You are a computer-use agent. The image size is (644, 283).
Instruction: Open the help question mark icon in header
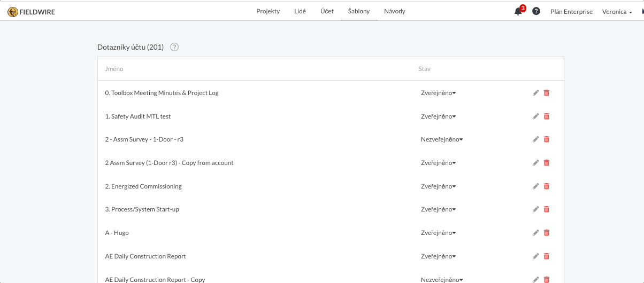pos(536,11)
